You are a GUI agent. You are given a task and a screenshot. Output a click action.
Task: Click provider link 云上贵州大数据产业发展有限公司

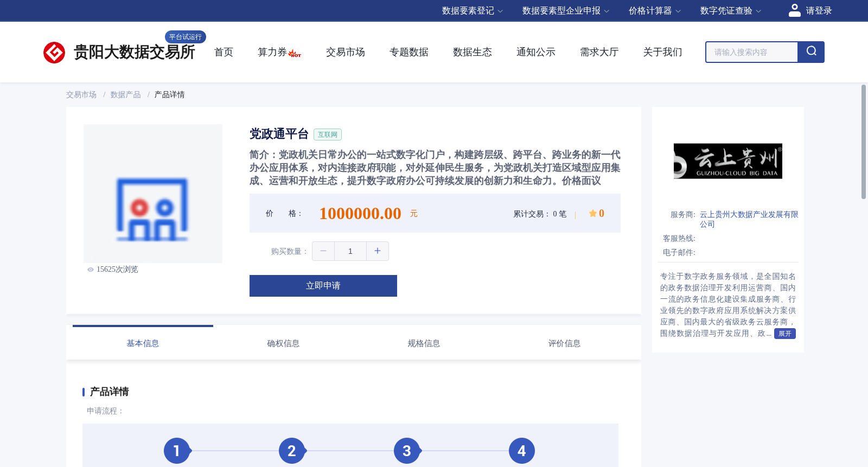[749, 219]
